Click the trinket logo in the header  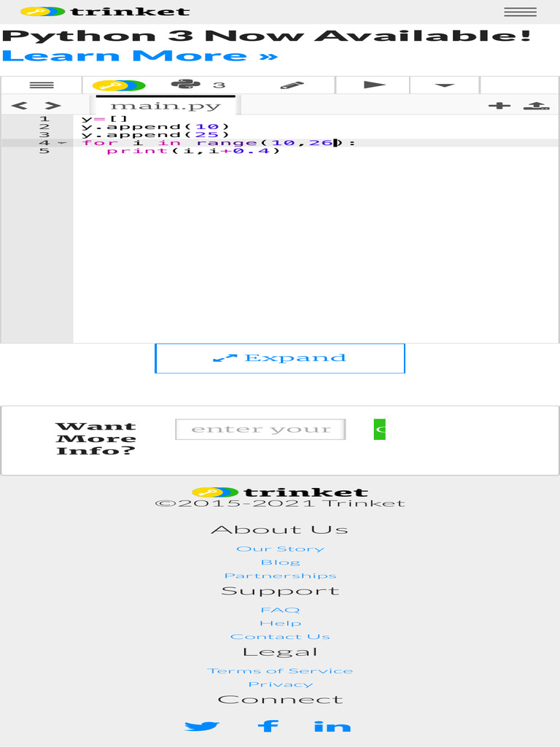[x=105, y=12]
